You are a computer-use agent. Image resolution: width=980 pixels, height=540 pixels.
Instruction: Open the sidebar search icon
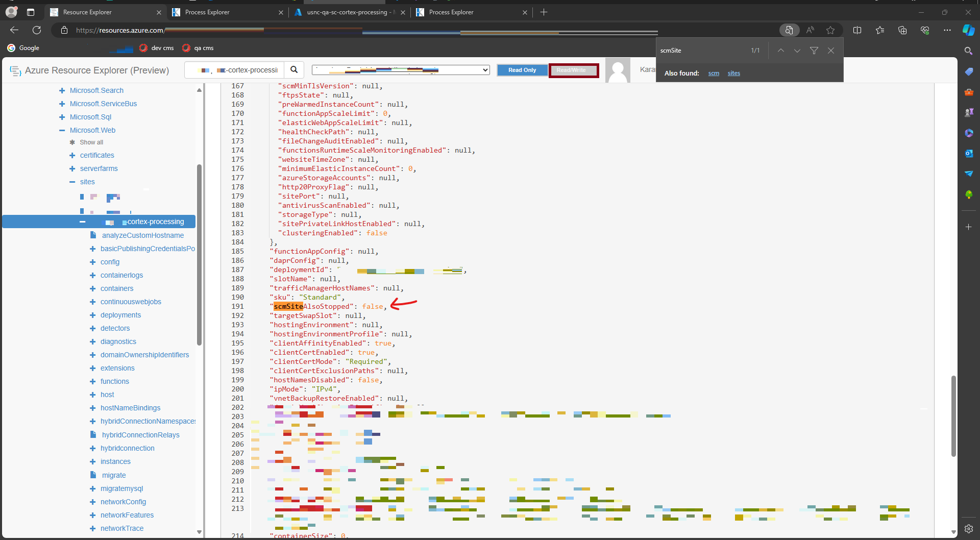968,51
